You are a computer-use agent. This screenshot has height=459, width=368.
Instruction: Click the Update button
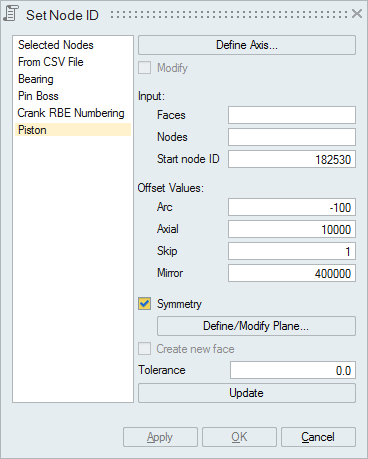click(247, 393)
